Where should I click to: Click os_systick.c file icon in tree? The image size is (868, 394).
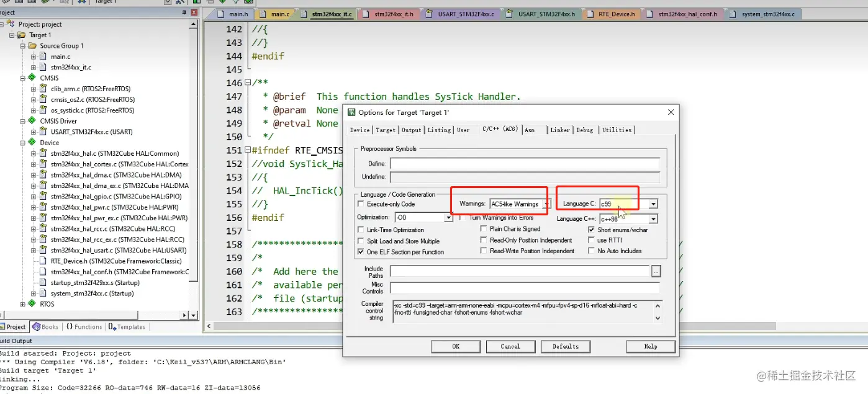point(43,110)
